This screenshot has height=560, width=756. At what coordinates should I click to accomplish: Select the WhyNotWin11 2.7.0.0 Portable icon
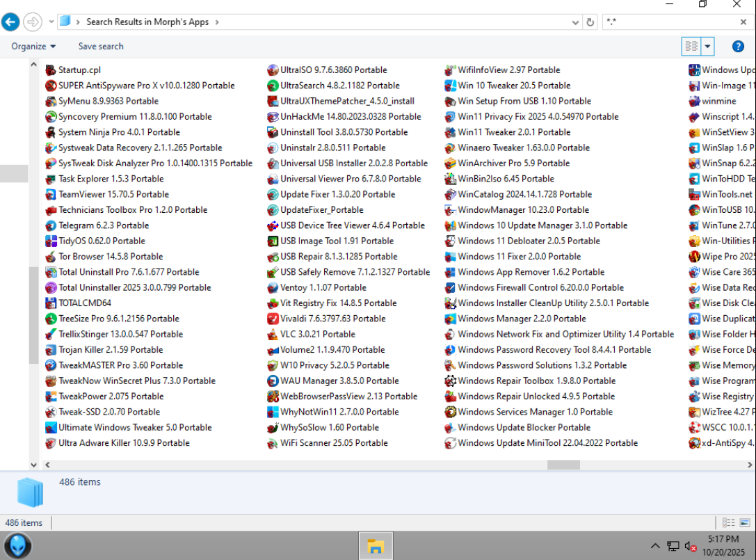click(x=273, y=412)
